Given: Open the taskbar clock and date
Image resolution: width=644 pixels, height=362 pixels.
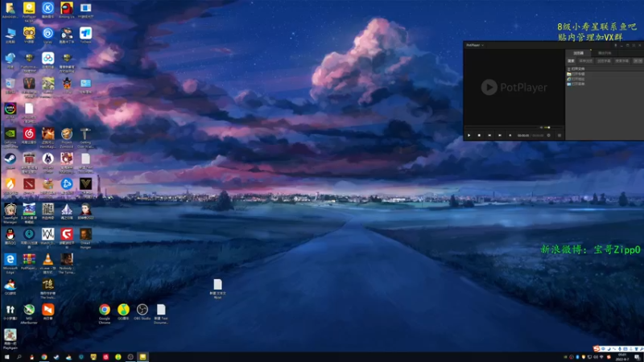Looking at the screenshot, I should tap(621, 357).
